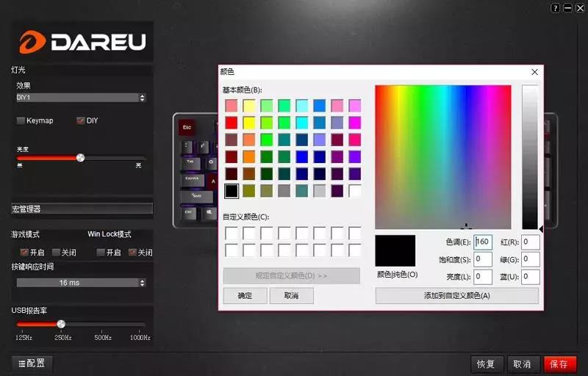The height and width of the screenshot is (376, 588).
Task: Click the Shift key on keyboard preview
Action: point(196,196)
